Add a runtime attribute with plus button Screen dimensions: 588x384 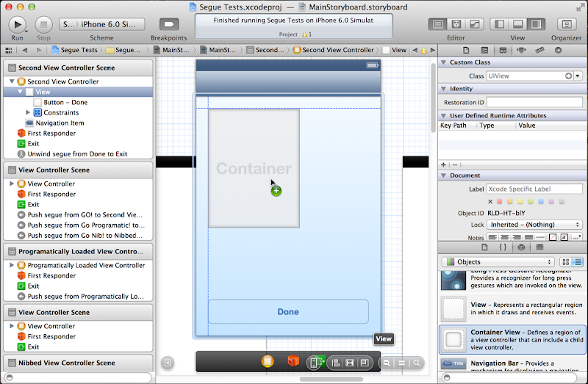coord(444,164)
